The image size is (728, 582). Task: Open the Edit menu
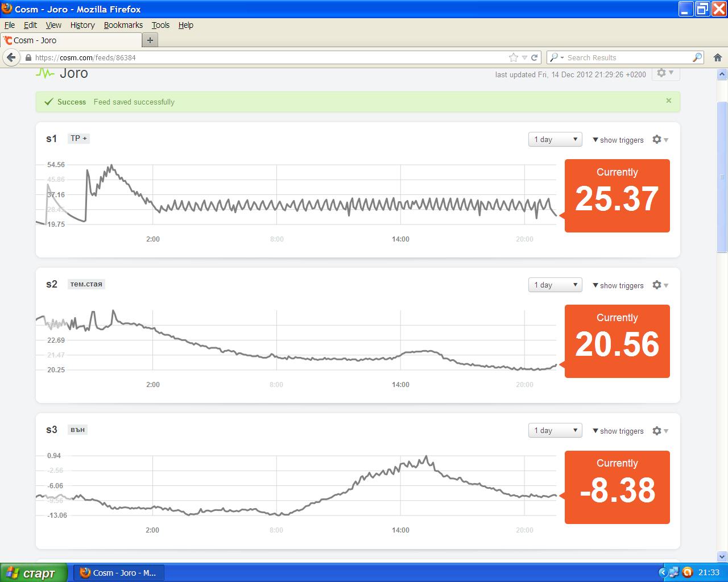click(30, 25)
